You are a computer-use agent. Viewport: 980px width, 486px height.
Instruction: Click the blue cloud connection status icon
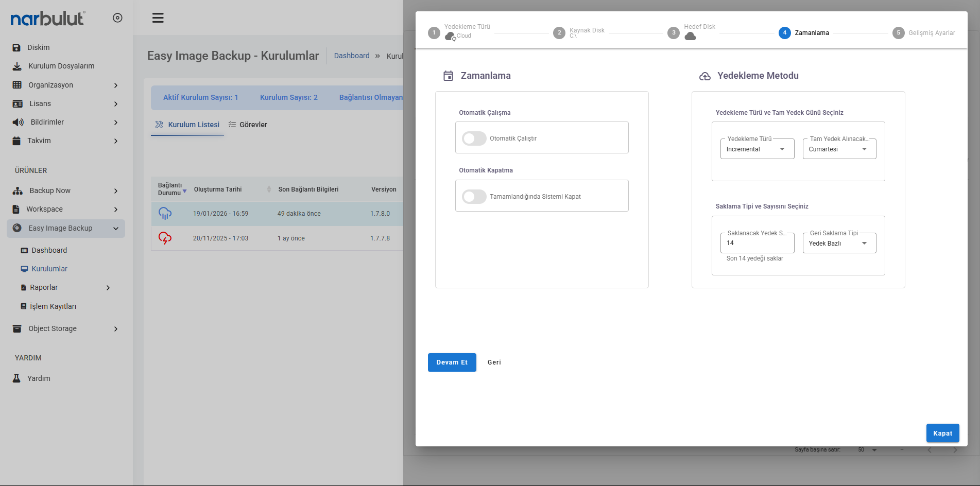165,213
